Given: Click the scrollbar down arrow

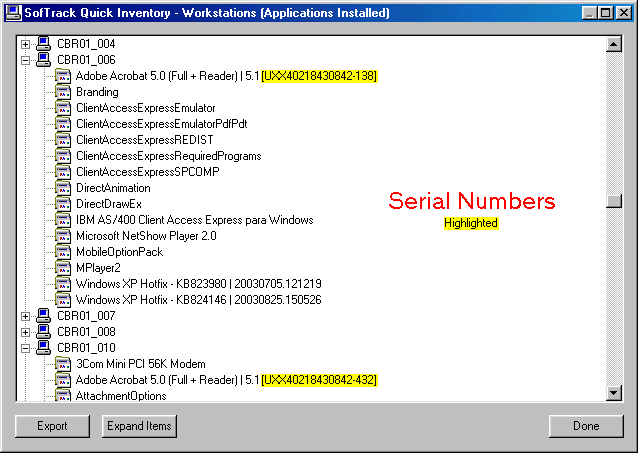Looking at the screenshot, I should pyautogui.click(x=614, y=393).
